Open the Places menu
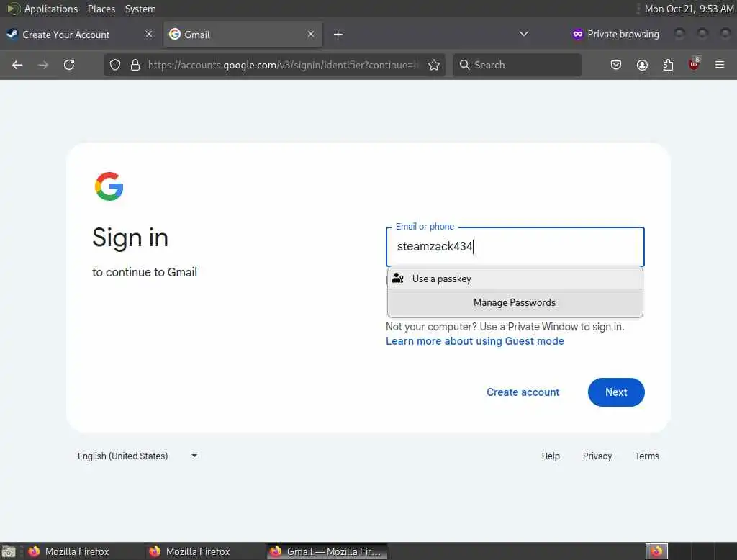 click(101, 9)
